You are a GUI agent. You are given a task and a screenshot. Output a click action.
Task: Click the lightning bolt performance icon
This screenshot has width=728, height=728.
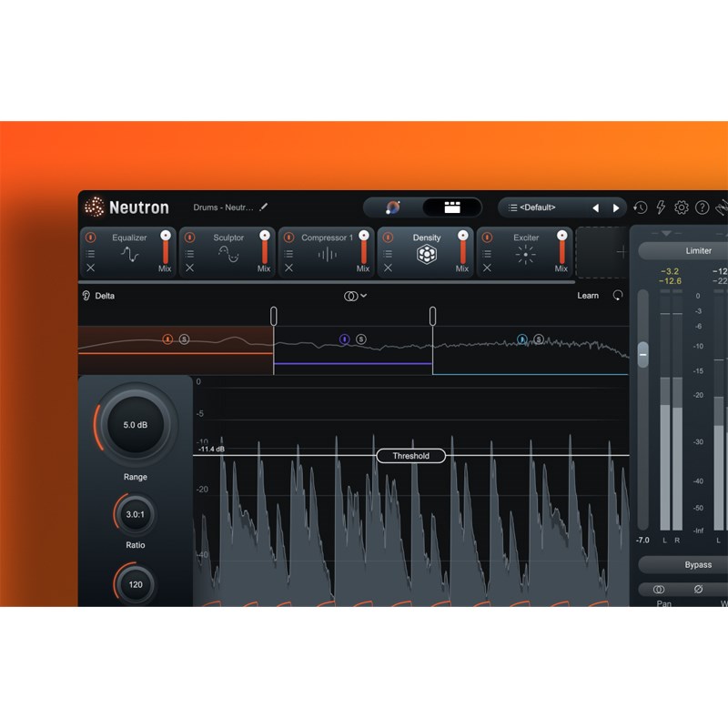660,207
